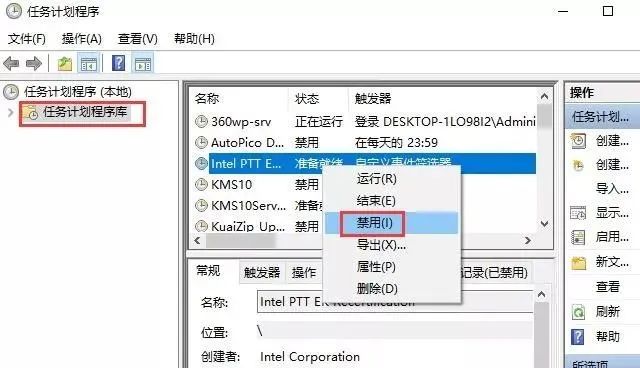Choose 结束(E) in the context menu
This screenshot has height=368, width=640.
coord(392,201)
